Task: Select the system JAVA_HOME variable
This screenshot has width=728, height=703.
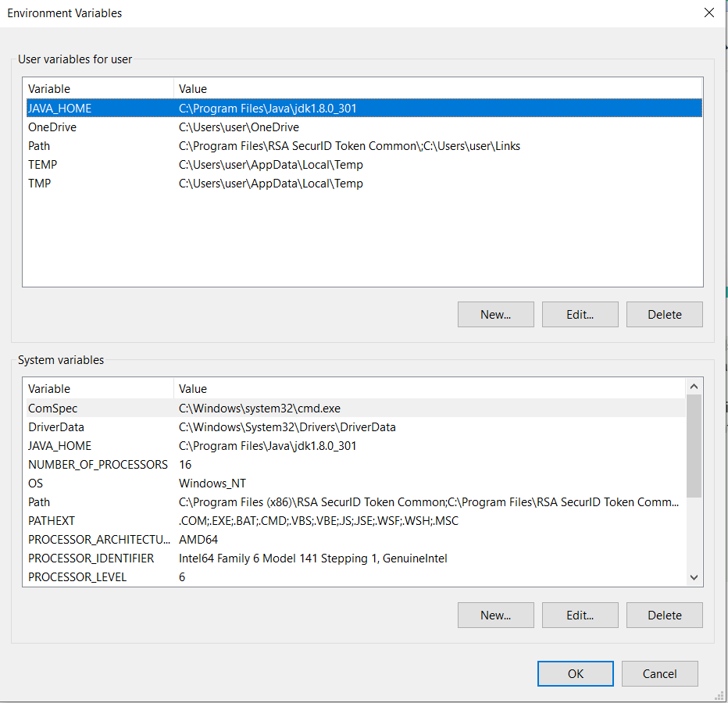Action: click(x=355, y=446)
